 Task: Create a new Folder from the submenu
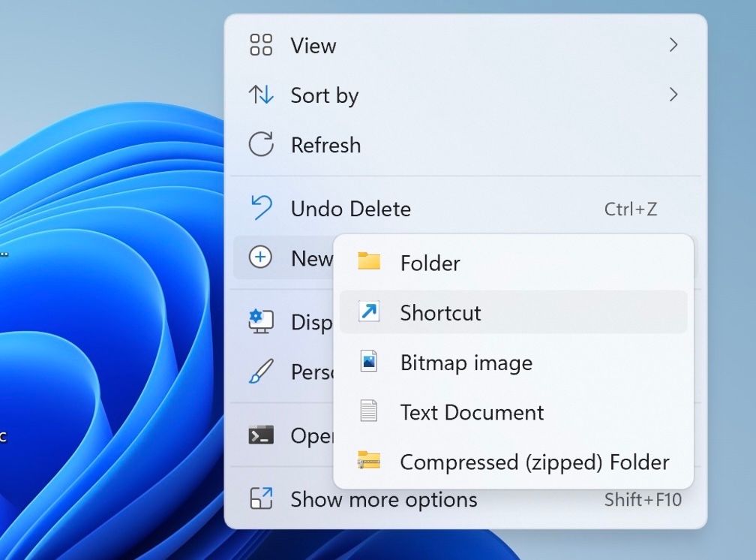(514, 263)
